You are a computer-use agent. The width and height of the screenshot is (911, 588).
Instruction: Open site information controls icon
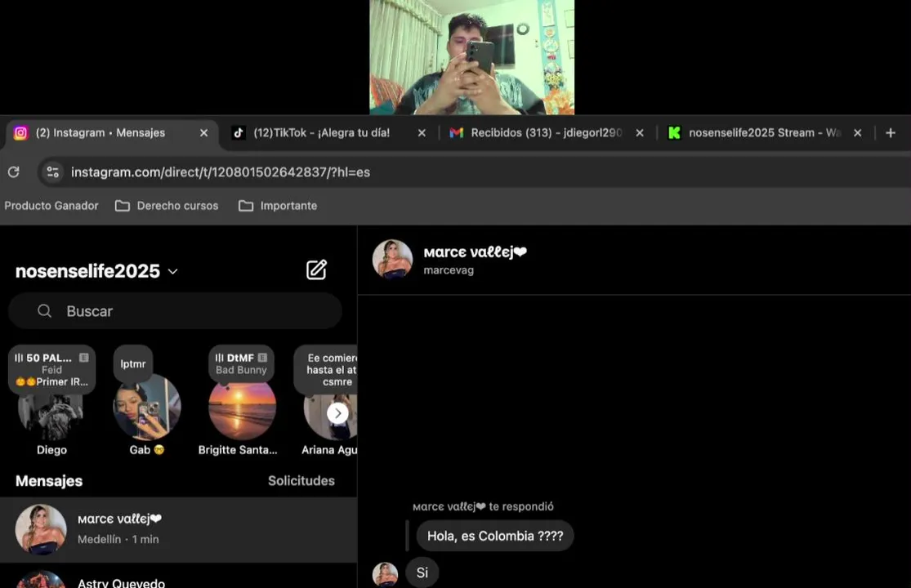[x=53, y=171]
